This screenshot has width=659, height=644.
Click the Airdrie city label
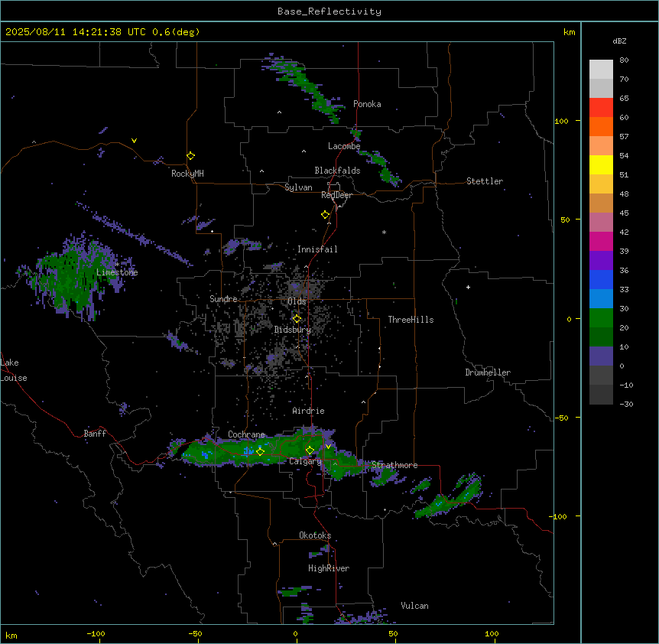click(309, 411)
